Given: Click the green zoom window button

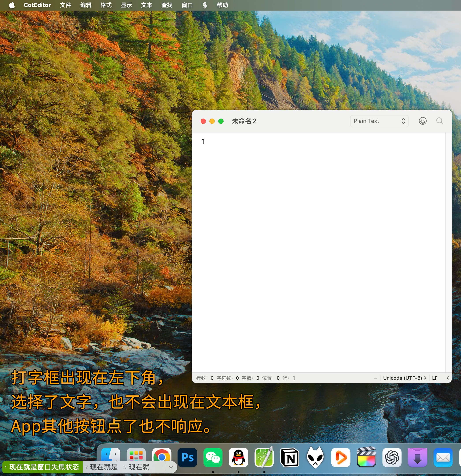Looking at the screenshot, I should (x=221, y=121).
